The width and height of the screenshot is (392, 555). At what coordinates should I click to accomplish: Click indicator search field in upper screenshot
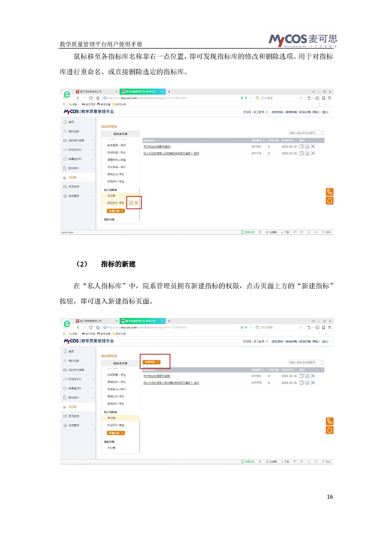pos(306,133)
